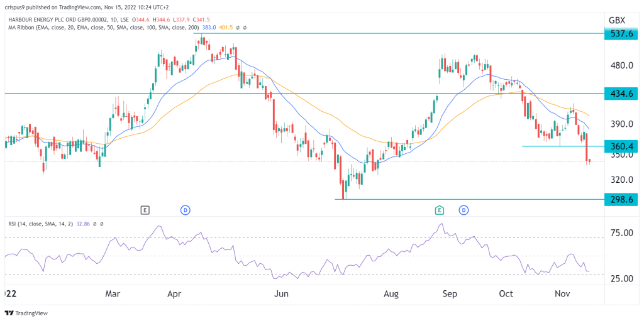Click the 390.0 price axis label
This screenshot has width=644, height=321.
[x=621, y=124]
